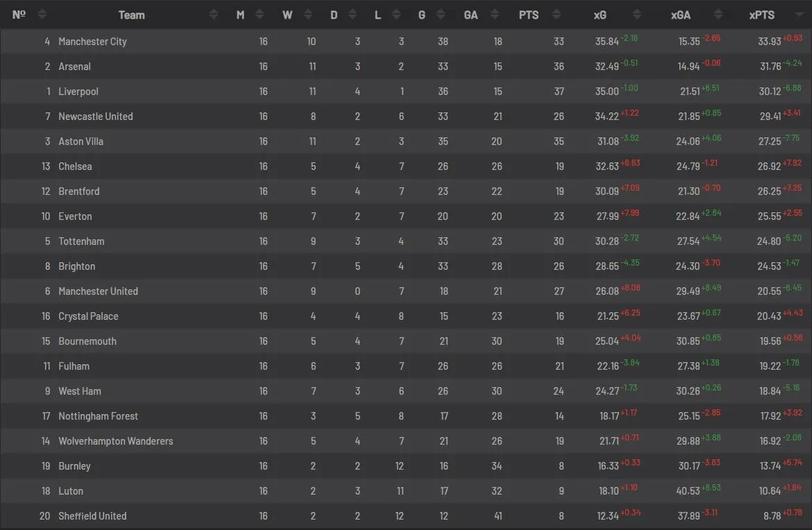Open the Manchester City team link
812x530 pixels.
[92, 42]
